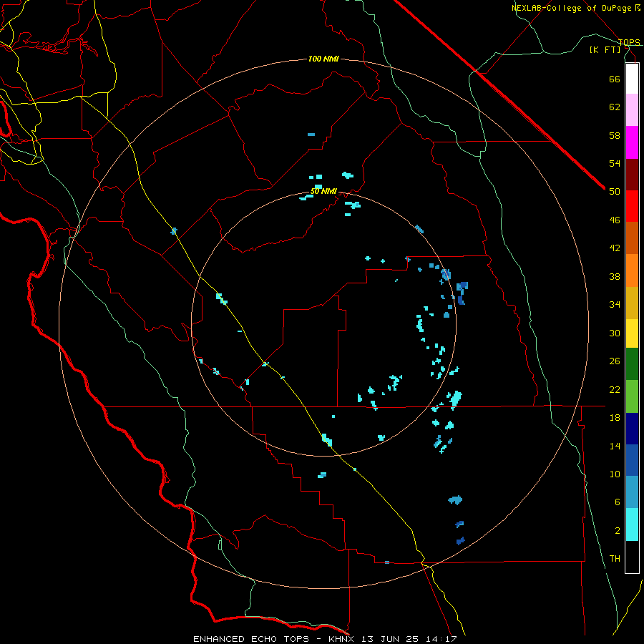Click the legend value '34'
This screenshot has height=644, width=644.
click(615, 305)
